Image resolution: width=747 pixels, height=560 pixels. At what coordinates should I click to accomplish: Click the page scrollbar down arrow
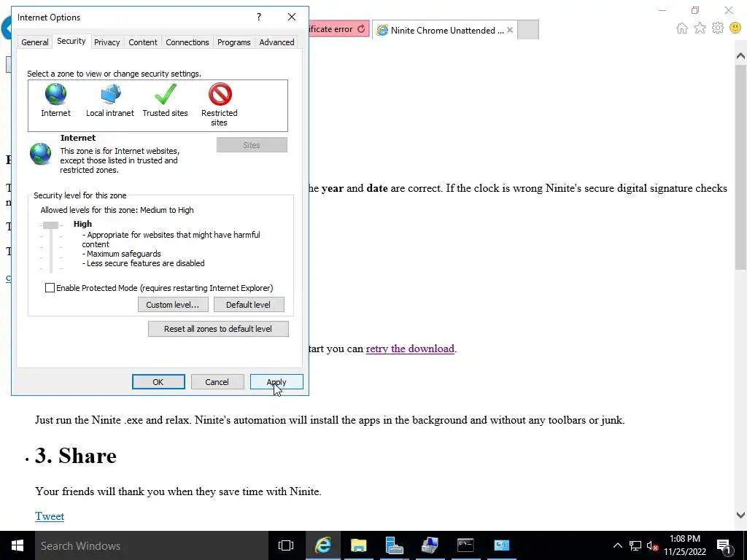coord(740,515)
